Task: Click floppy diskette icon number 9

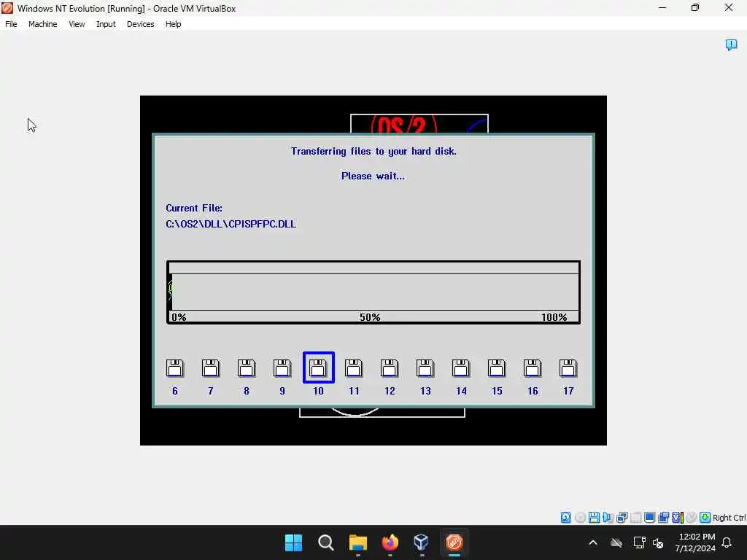Action: (x=282, y=368)
